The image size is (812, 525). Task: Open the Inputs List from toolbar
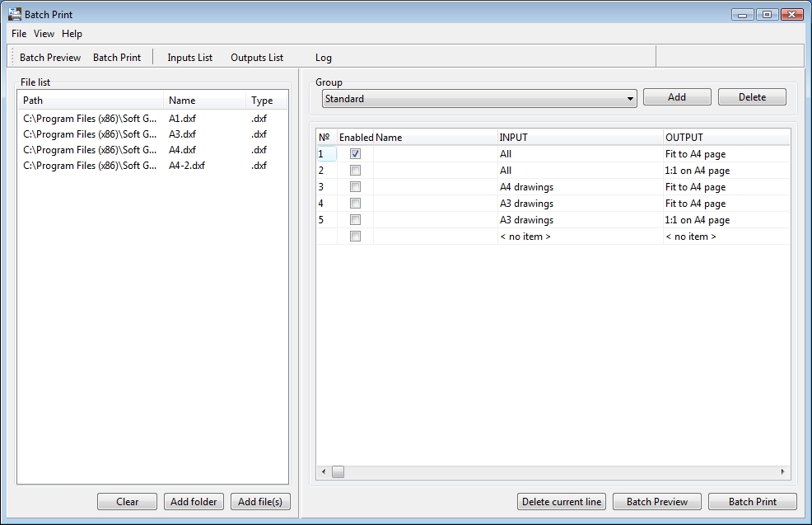point(189,57)
